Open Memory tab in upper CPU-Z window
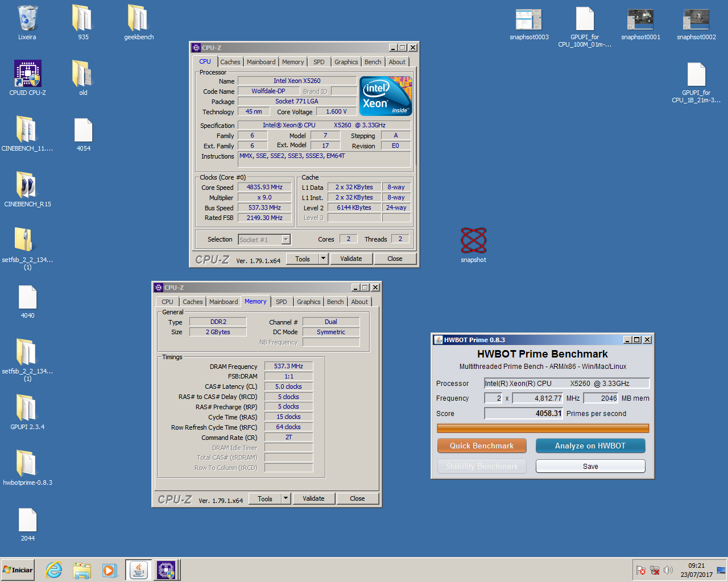The height and width of the screenshot is (582, 728). tap(293, 62)
